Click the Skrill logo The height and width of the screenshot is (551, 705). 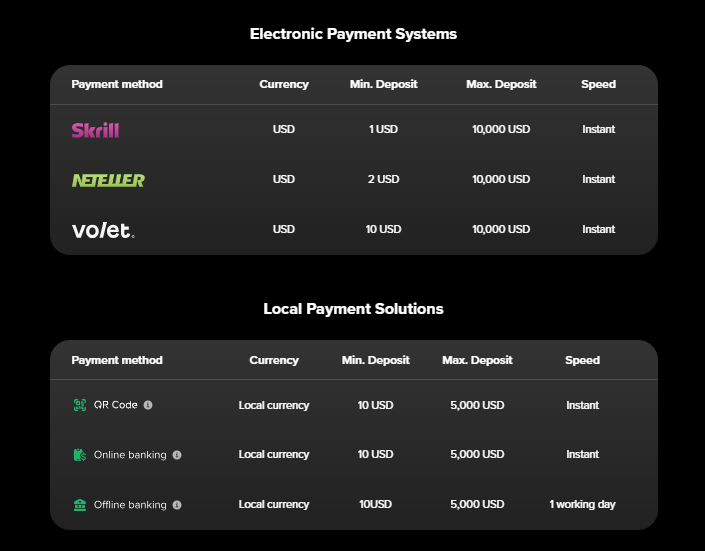tap(95, 130)
